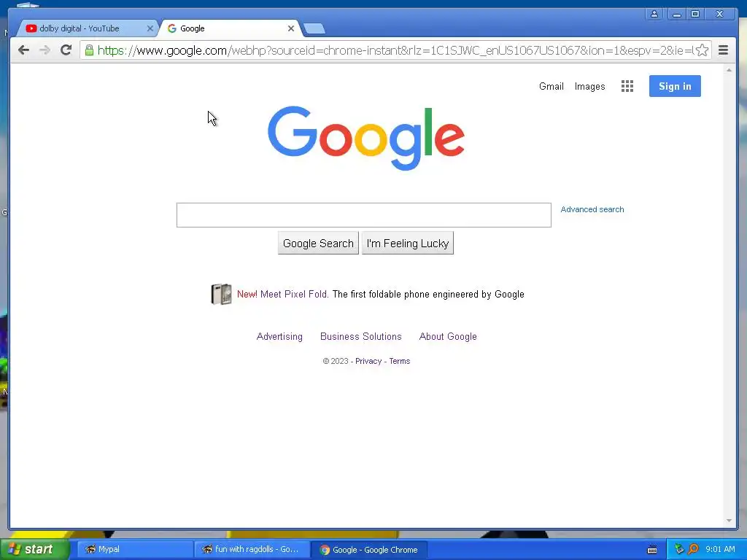Bookmark this page with the star icon
The width and height of the screenshot is (747, 560).
point(702,50)
